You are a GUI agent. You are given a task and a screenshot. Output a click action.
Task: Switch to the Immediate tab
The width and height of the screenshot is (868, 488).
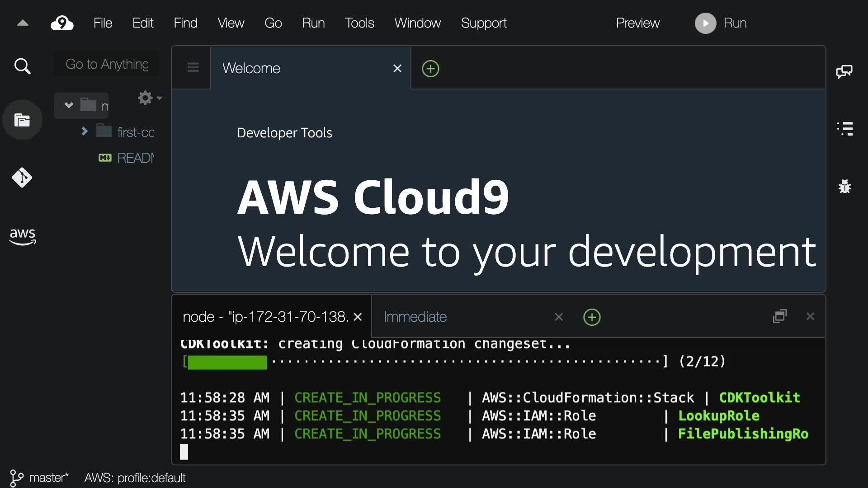tap(415, 317)
